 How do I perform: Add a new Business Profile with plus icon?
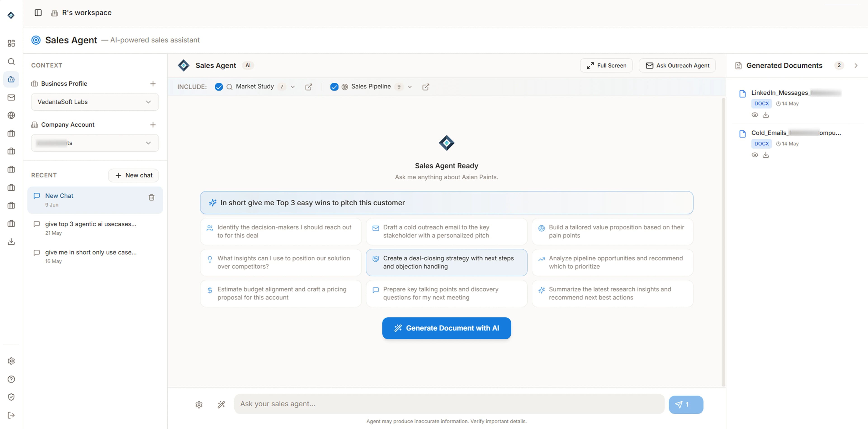[153, 84]
